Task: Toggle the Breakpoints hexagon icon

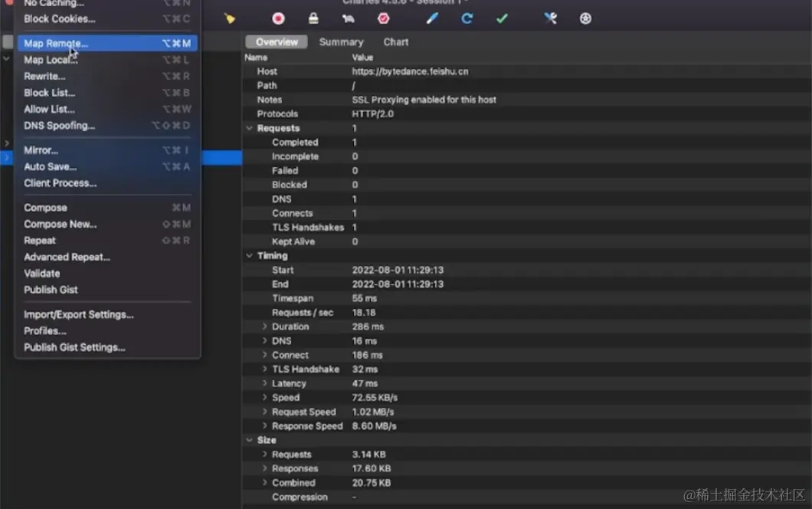Action: pos(383,18)
